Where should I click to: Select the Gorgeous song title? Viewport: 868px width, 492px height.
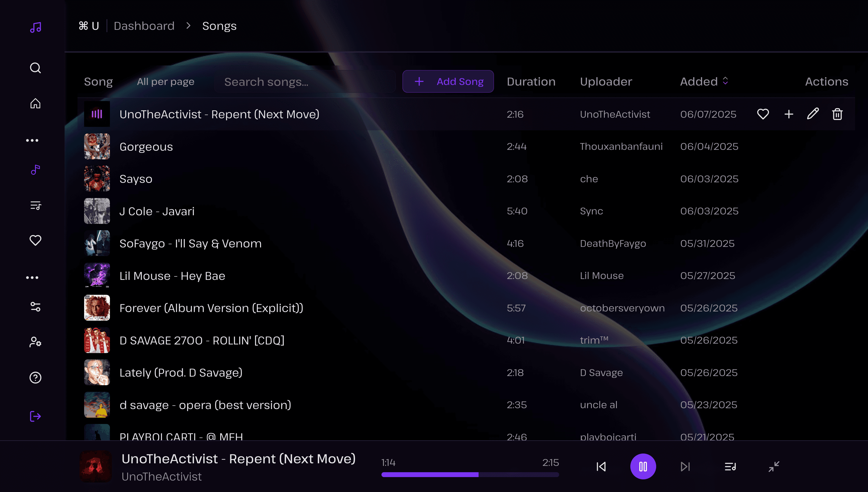[146, 147]
